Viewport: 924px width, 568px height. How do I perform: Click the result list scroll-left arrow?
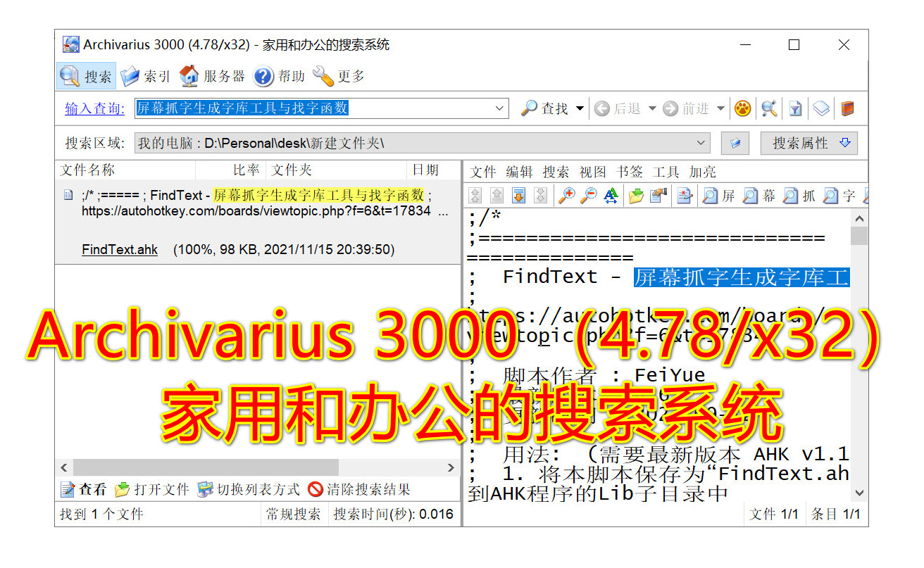pos(64,467)
